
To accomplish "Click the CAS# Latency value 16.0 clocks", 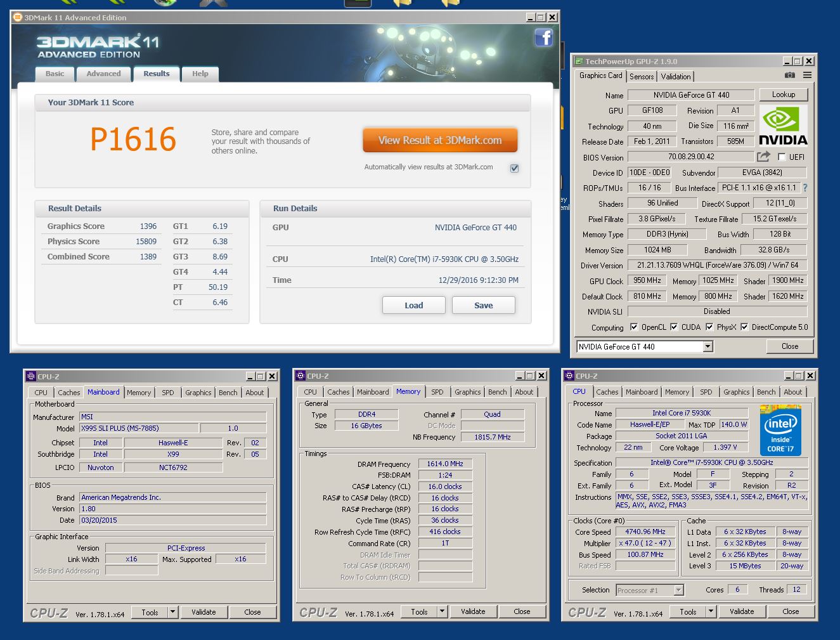I will tap(445, 487).
